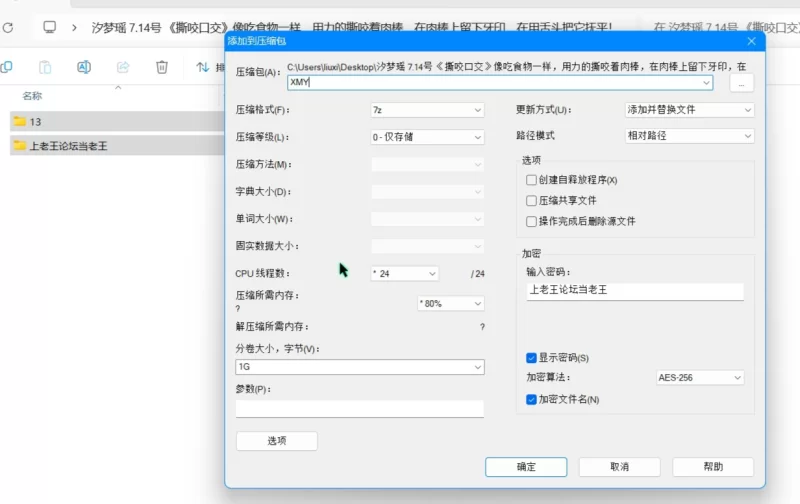Click the browse (...) button

tap(741, 84)
